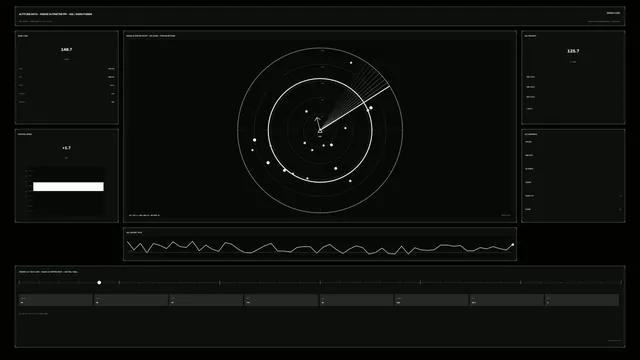Click the ownship arrow icon at radar center

(x=318, y=124)
